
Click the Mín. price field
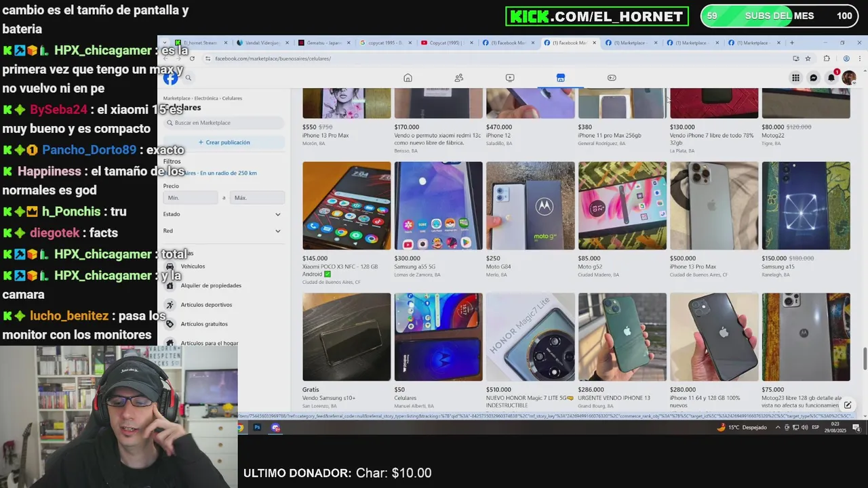pyautogui.click(x=191, y=198)
